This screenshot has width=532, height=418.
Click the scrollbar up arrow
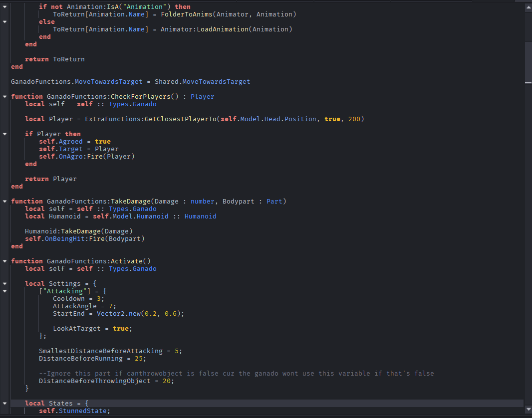point(529,7)
